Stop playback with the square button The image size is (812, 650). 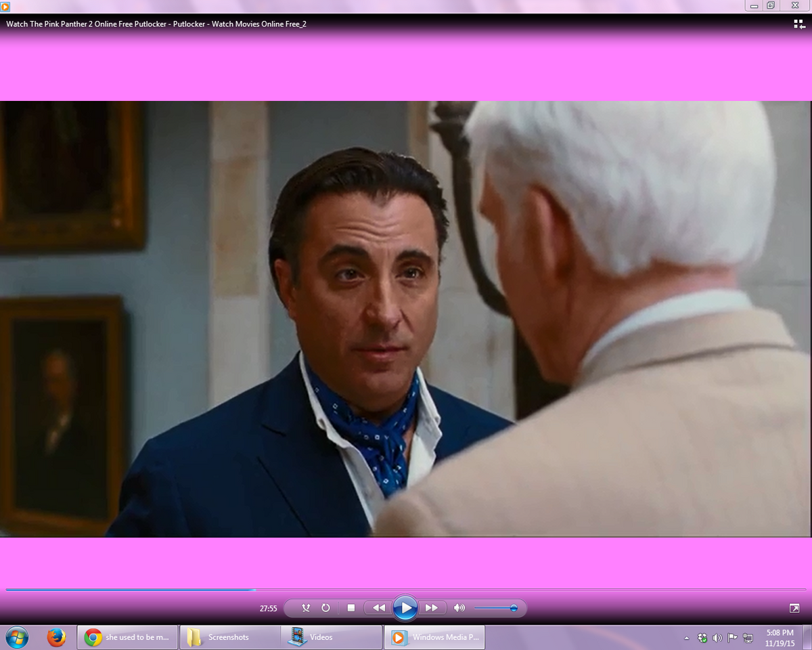click(351, 608)
